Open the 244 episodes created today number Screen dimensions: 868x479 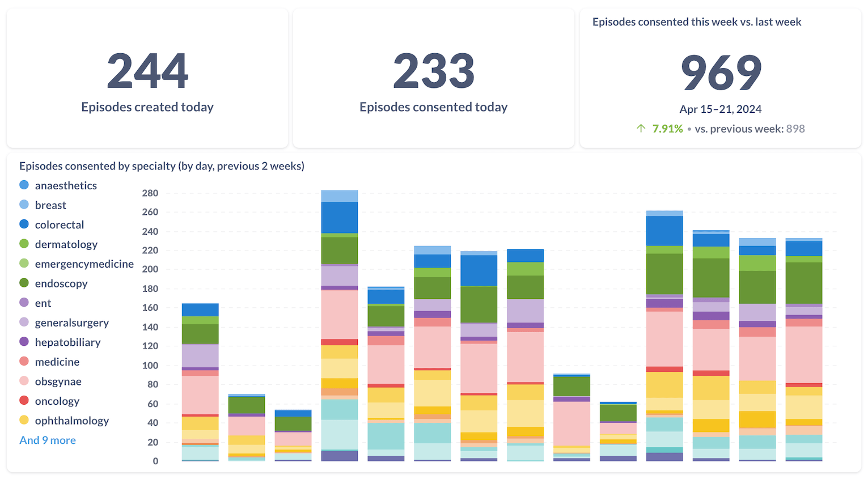click(147, 71)
